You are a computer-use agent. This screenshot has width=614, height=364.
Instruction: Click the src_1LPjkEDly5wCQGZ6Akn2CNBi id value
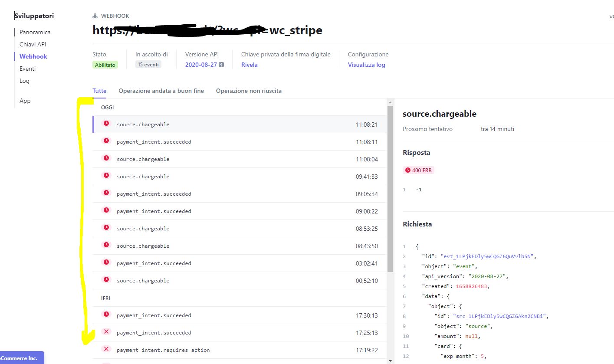click(499, 316)
